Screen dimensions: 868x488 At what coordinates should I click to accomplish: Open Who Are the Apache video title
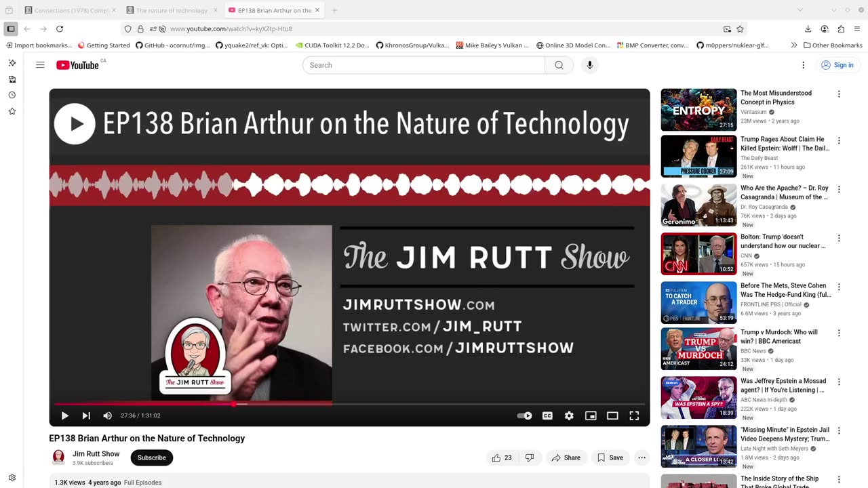[785, 192]
